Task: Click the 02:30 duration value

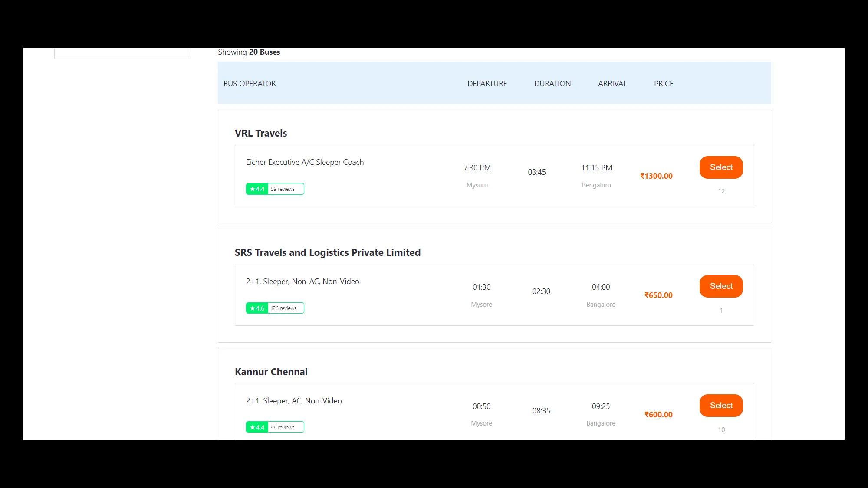Action: (x=541, y=291)
